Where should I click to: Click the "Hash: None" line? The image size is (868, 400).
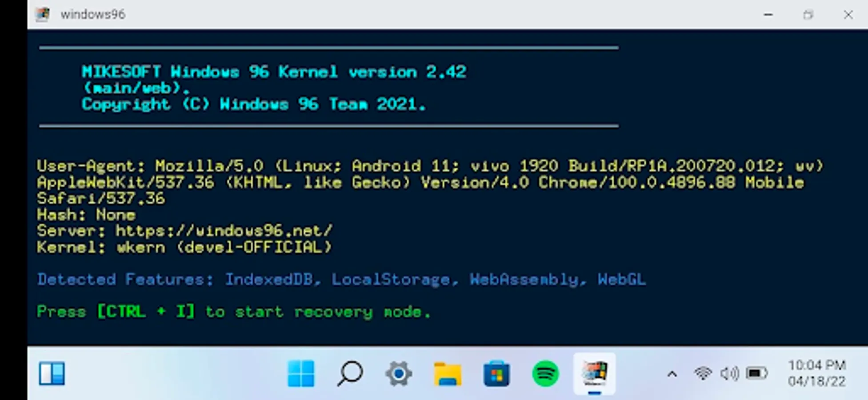point(86,215)
